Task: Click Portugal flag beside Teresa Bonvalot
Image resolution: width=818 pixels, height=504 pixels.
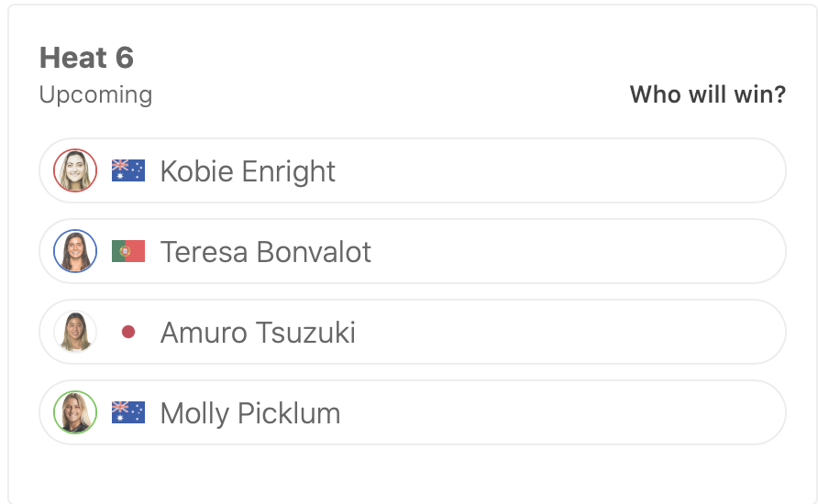Action: pos(128,252)
